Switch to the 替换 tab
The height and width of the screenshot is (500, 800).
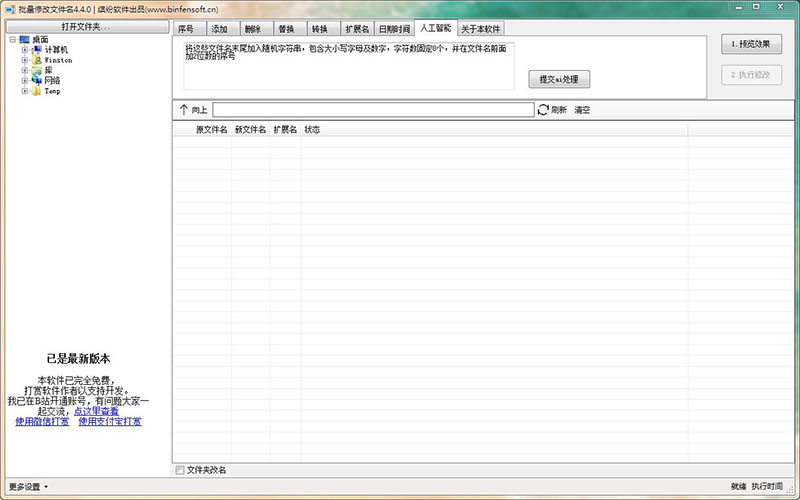(x=290, y=29)
